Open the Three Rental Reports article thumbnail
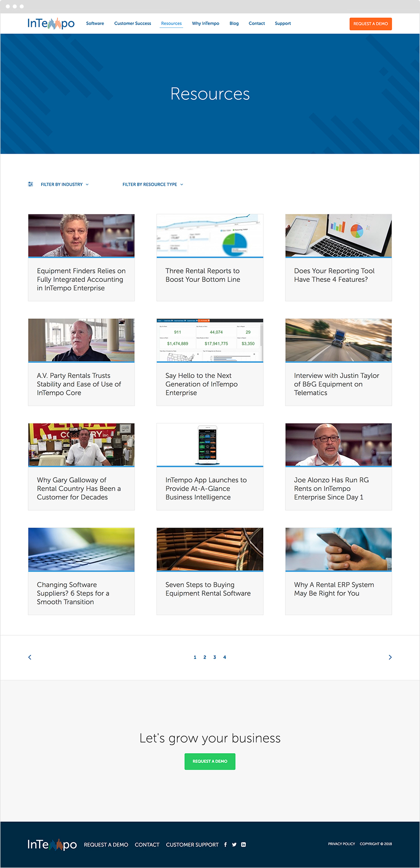This screenshot has width=420, height=868. tap(210, 235)
